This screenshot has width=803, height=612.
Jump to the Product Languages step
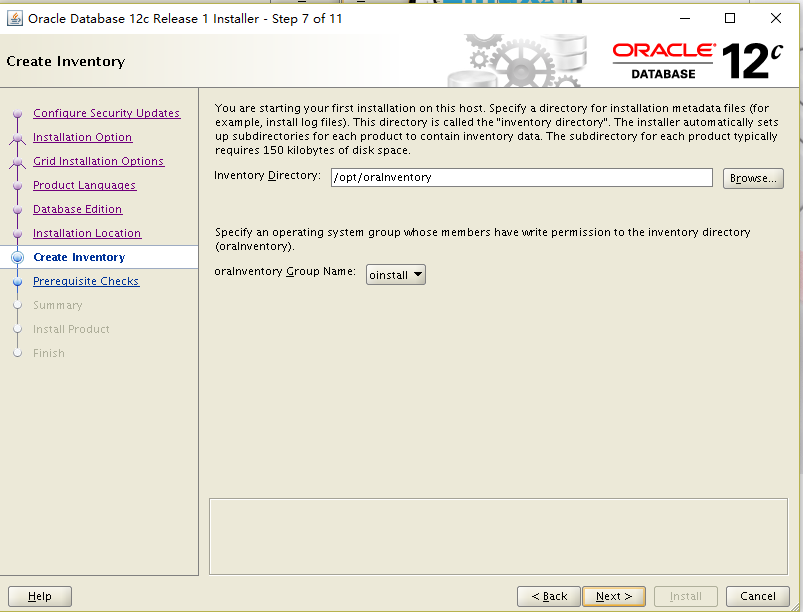[84, 185]
